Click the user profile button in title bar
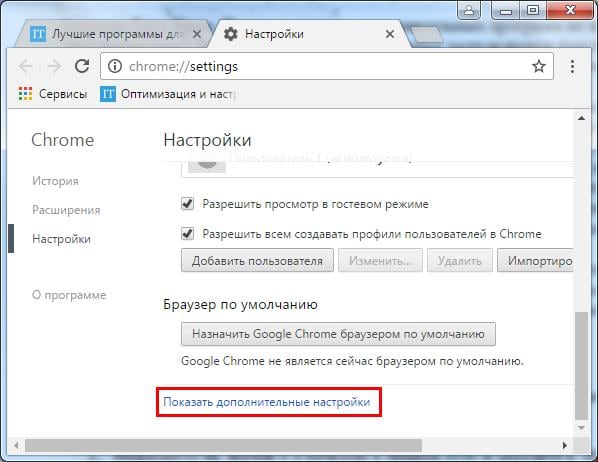Screen dimensions: 598x462 (x=469, y=10)
